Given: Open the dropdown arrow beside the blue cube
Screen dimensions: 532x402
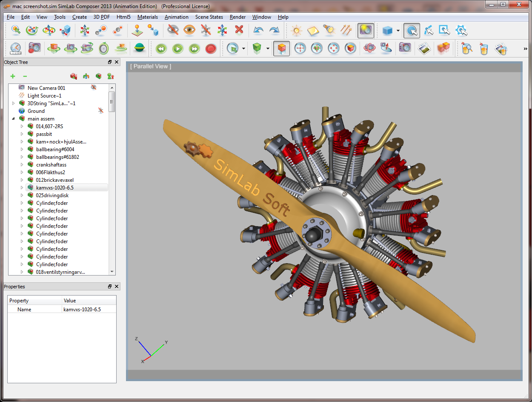Looking at the screenshot, I should pyautogui.click(x=398, y=31).
